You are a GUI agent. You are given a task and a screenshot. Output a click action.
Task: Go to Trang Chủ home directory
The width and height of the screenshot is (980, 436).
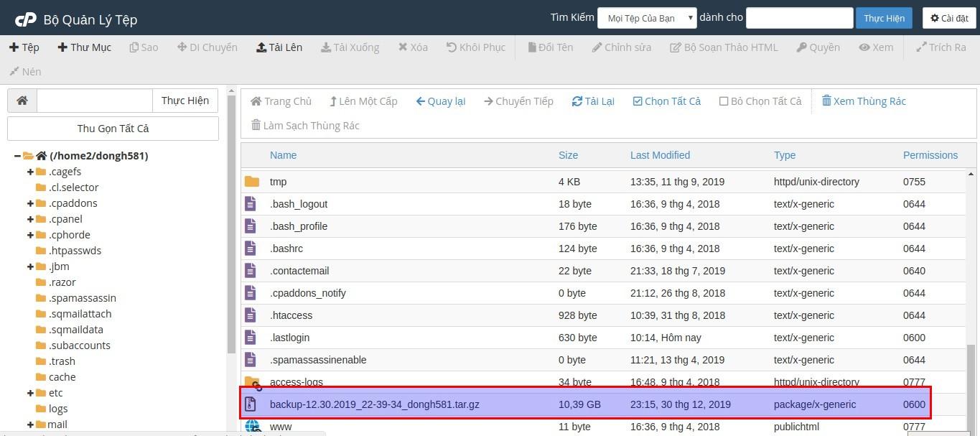point(281,101)
